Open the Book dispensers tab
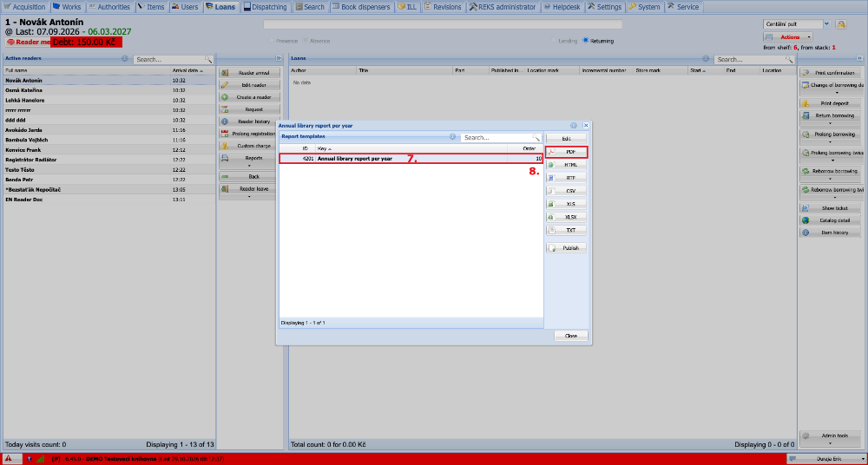Screen dimensions: 868x465 coord(362,7)
